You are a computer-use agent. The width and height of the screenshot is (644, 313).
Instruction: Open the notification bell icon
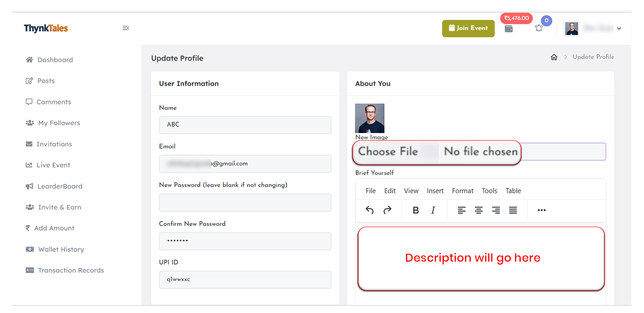pos(539,28)
